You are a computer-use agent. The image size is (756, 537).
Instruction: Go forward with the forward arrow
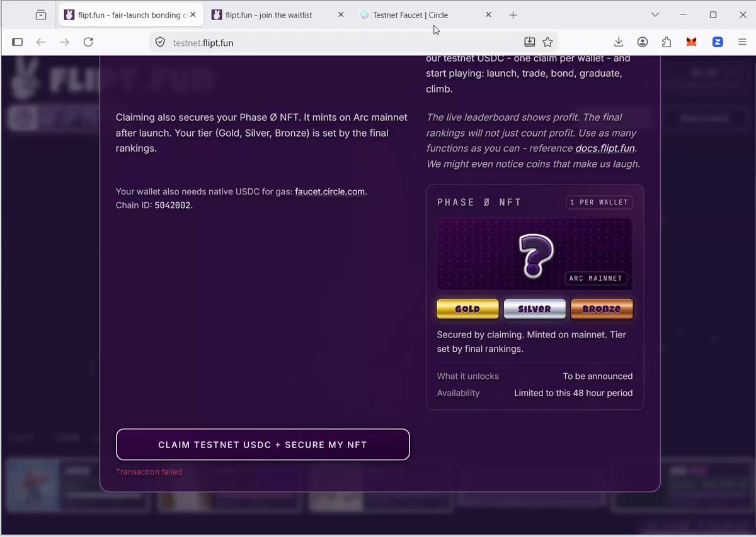pyautogui.click(x=64, y=42)
